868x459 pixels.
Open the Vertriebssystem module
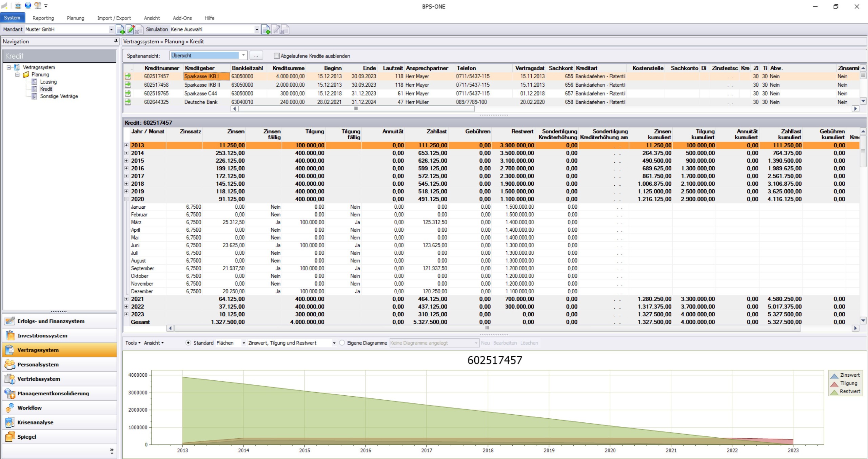point(60,379)
